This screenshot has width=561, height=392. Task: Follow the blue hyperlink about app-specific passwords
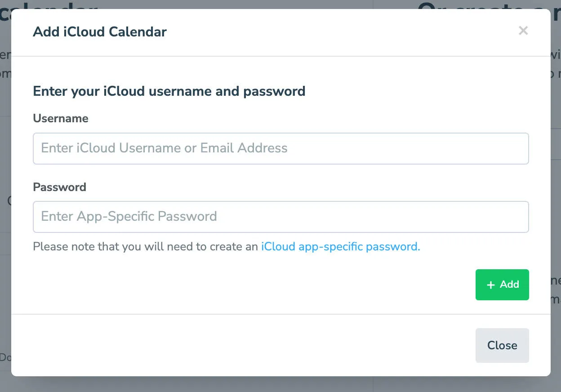tap(339, 246)
